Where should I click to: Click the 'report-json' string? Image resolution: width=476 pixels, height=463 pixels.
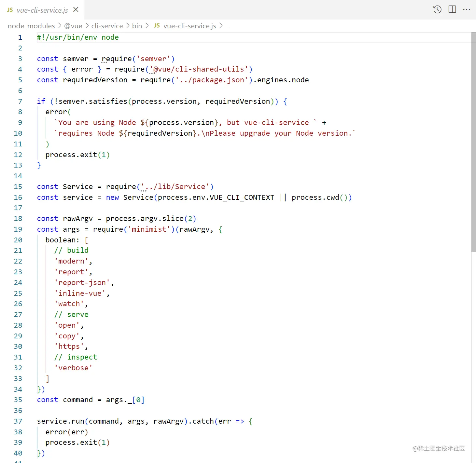[x=82, y=283]
